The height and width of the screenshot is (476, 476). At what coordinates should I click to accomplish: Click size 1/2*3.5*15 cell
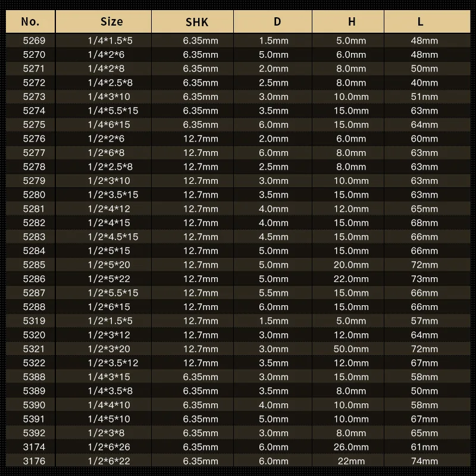[113, 195]
